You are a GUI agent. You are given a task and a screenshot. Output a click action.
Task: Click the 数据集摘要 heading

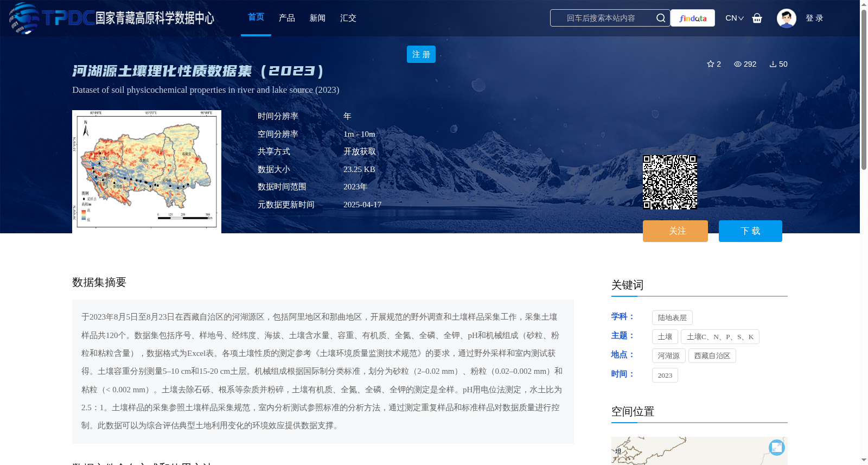tap(99, 282)
